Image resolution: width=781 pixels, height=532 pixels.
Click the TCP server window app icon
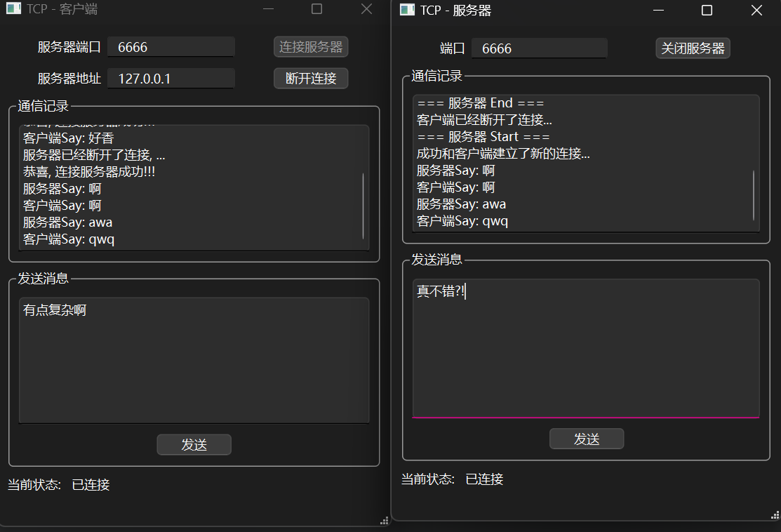tap(407, 10)
